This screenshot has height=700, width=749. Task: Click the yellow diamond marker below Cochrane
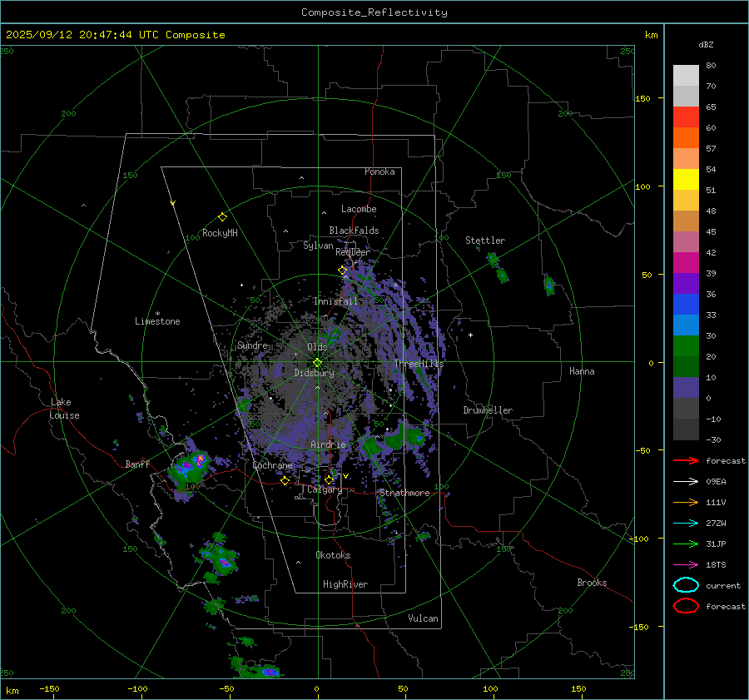[285, 481]
